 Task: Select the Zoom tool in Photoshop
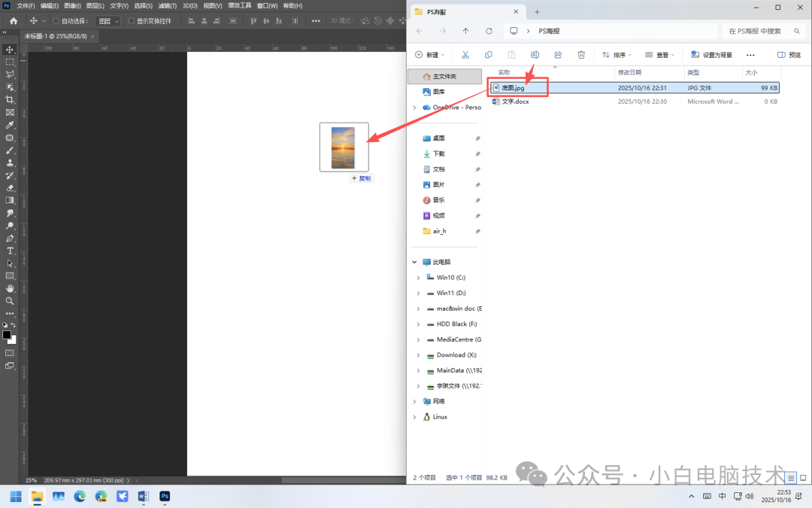coord(9,300)
